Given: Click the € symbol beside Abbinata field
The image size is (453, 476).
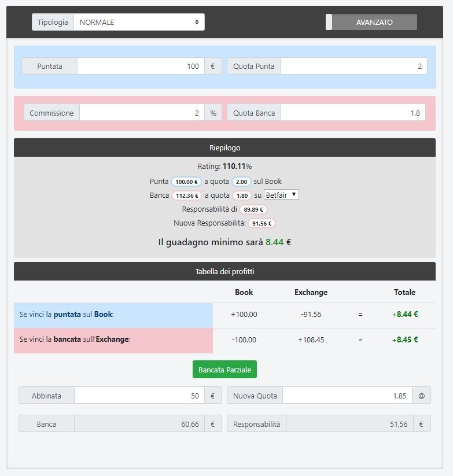Looking at the screenshot, I should pyautogui.click(x=212, y=396).
